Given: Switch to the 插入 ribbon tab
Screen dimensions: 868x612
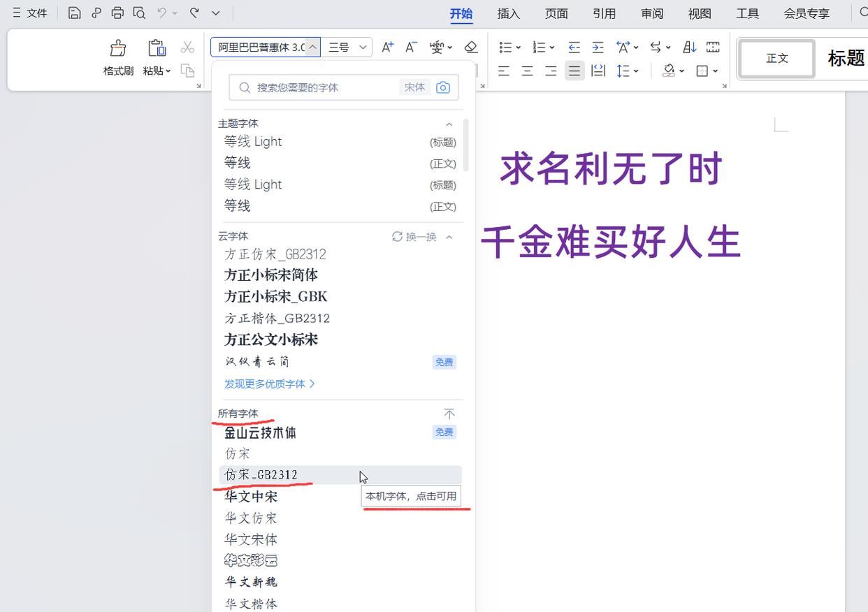Looking at the screenshot, I should point(508,13).
